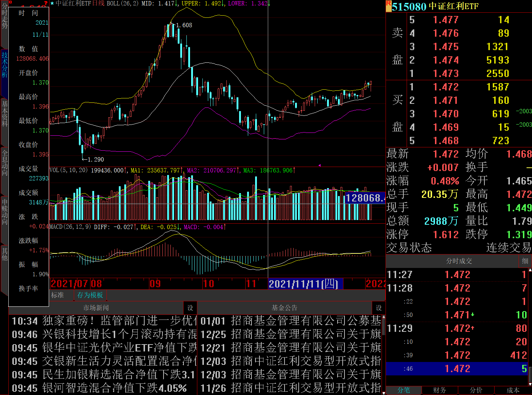The image size is (532, 395).
Task: Click the sell level 5 price 1.477
Action: click(x=446, y=20)
